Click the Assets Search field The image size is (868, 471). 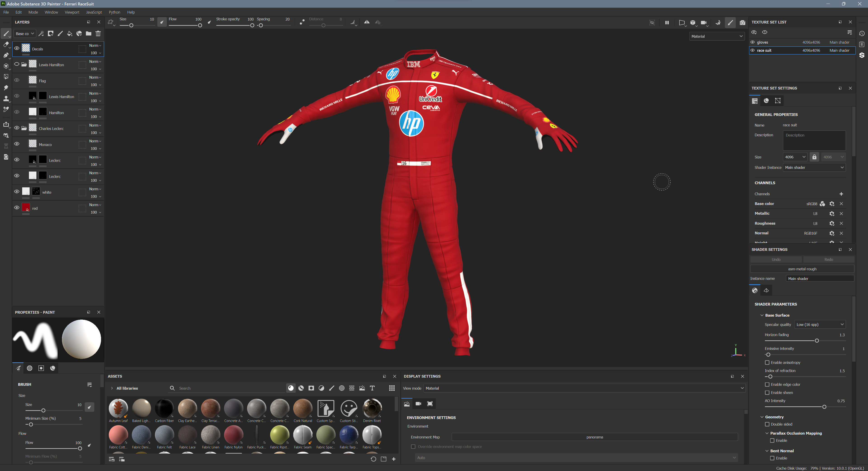(231, 388)
